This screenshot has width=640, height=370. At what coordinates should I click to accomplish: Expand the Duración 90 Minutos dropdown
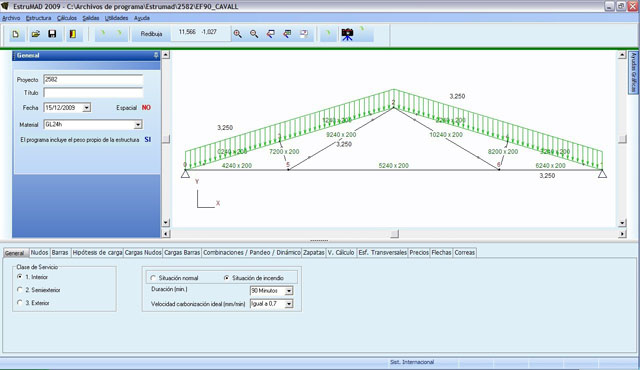289,291
